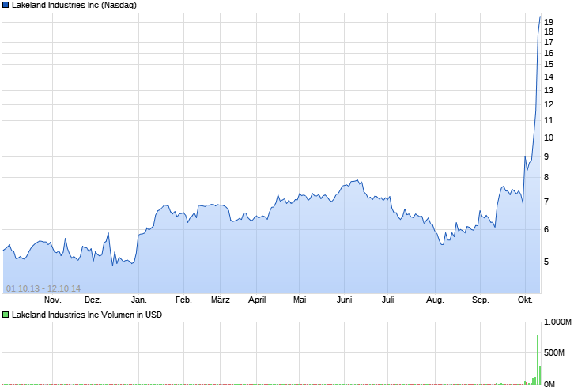
Task: Click the price axis value 8
Action: (546, 178)
